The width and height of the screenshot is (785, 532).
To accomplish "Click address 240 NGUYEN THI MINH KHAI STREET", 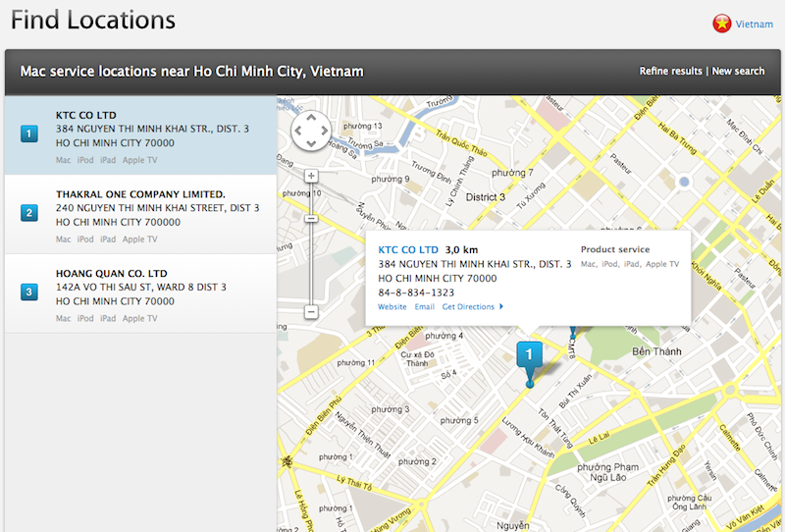I will (x=158, y=208).
